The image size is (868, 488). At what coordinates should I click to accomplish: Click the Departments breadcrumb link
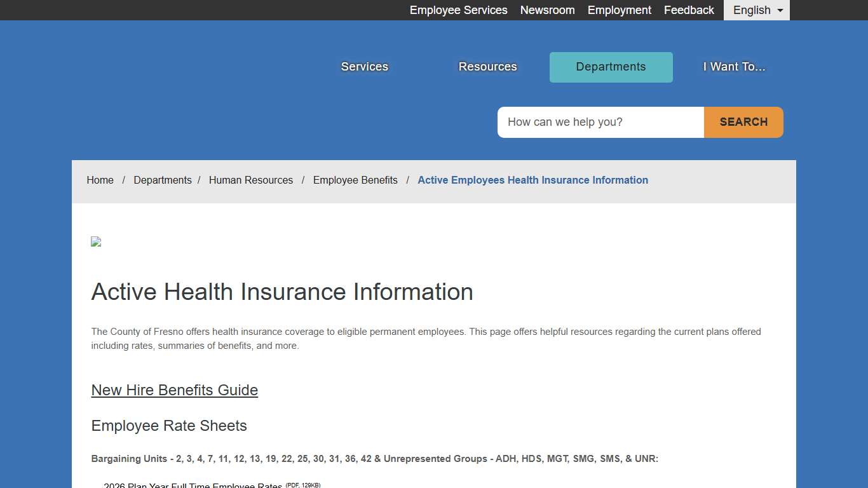tap(163, 180)
